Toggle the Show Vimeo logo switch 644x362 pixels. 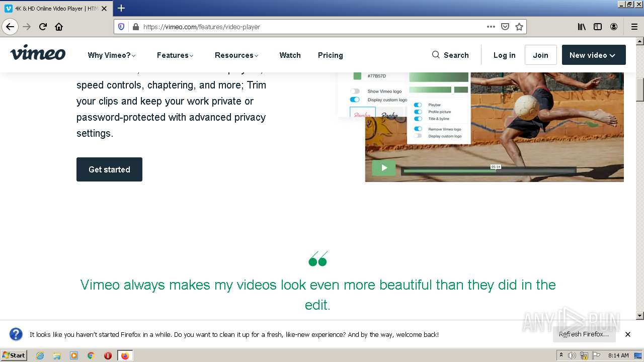click(x=355, y=92)
